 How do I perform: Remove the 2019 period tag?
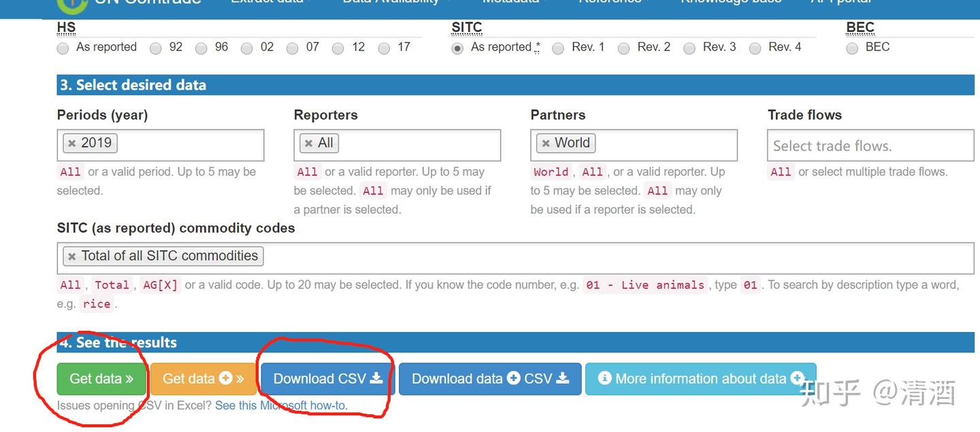pyautogui.click(x=72, y=143)
